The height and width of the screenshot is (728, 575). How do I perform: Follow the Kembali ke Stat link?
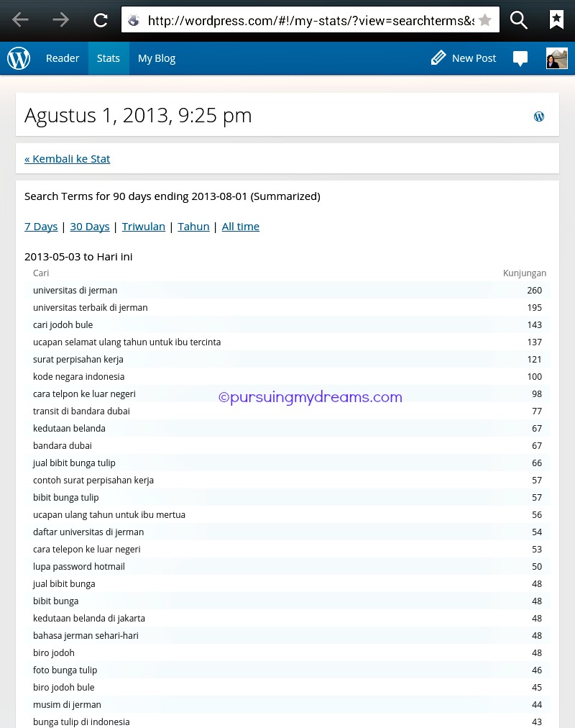pos(68,159)
